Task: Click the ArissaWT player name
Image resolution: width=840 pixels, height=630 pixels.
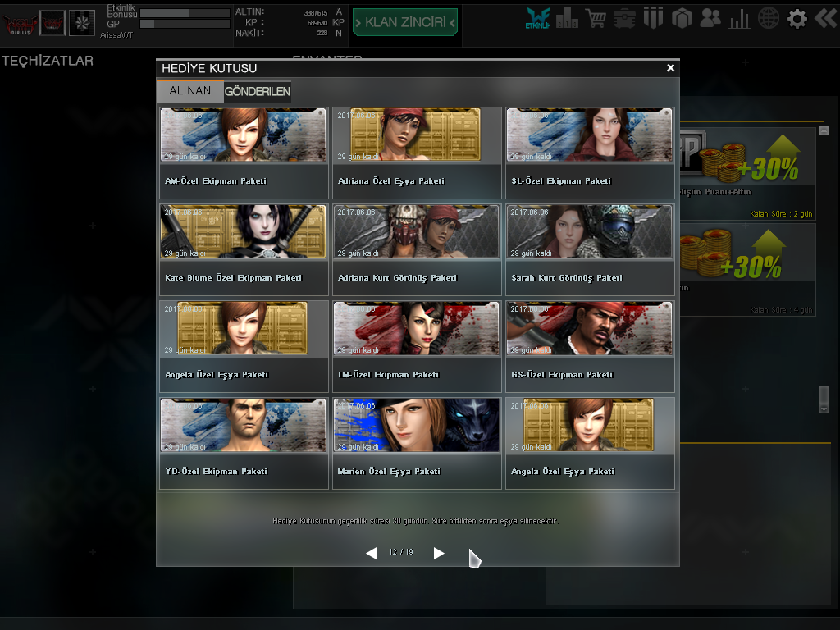Action: [116, 34]
